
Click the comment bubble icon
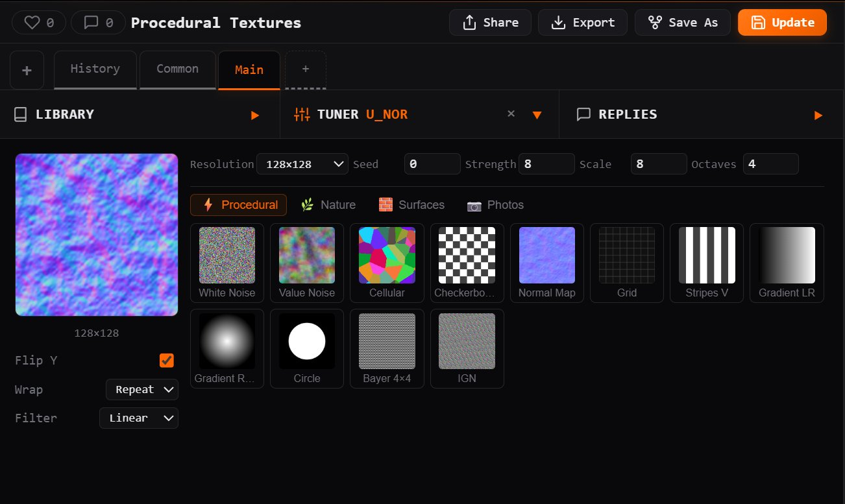pyautogui.click(x=92, y=23)
